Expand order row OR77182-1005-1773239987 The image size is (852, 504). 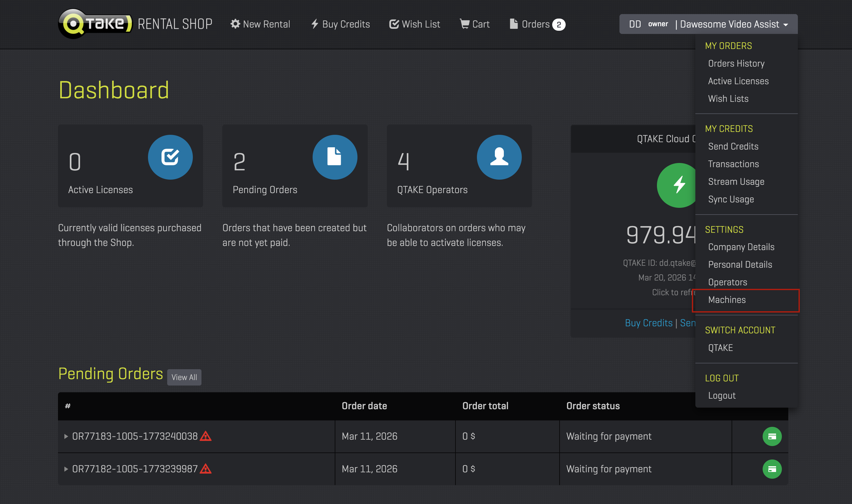pyautogui.click(x=66, y=469)
